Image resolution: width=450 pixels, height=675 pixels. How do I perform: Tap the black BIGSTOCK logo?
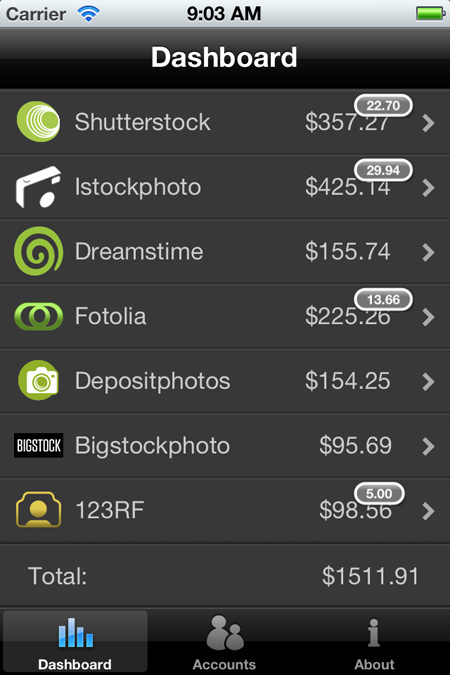click(x=38, y=445)
